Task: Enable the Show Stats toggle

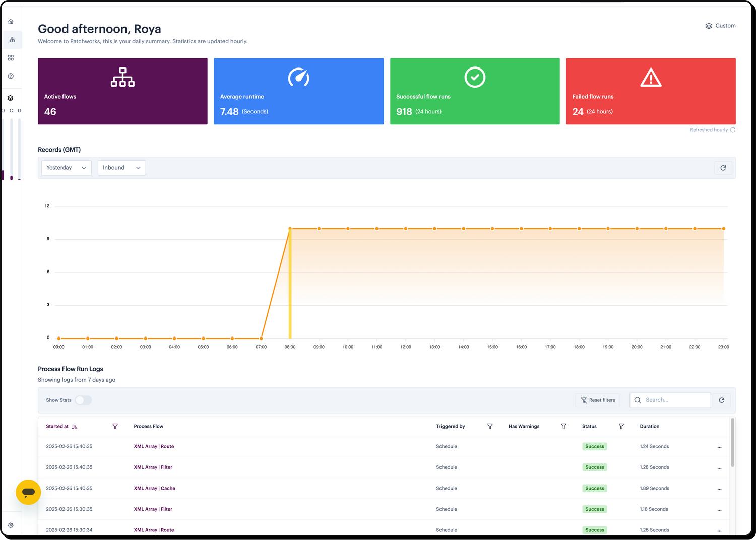Action: (83, 400)
